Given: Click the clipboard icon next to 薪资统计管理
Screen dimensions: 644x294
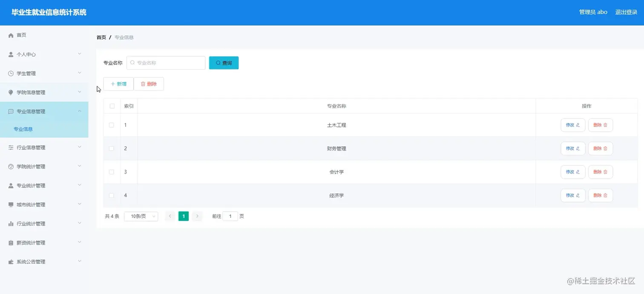Looking at the screenshot, I should (x=11, y=243).
